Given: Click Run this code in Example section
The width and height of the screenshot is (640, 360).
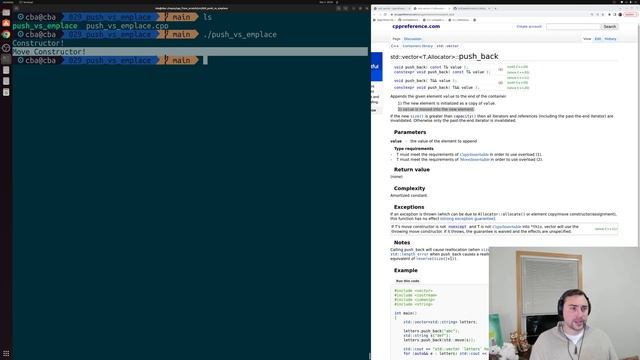Looking at the screenshot, I should (407, 281).
